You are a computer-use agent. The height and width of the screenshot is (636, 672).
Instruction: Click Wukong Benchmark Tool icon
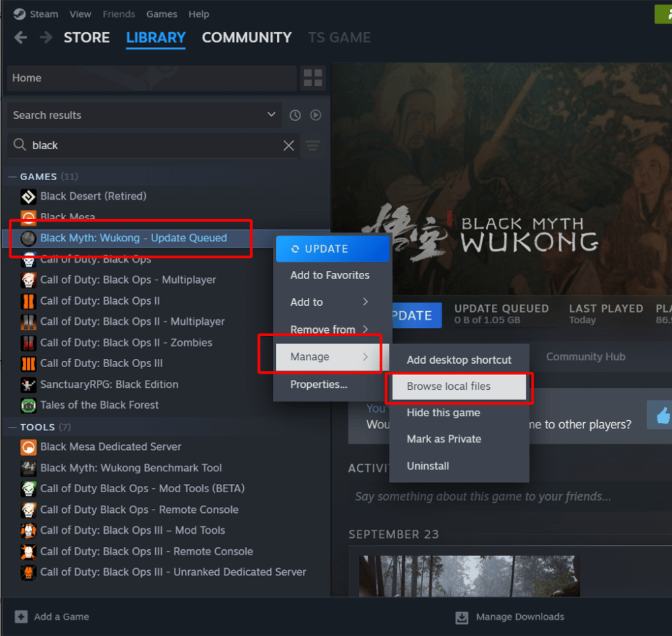[x=28, y=468]
